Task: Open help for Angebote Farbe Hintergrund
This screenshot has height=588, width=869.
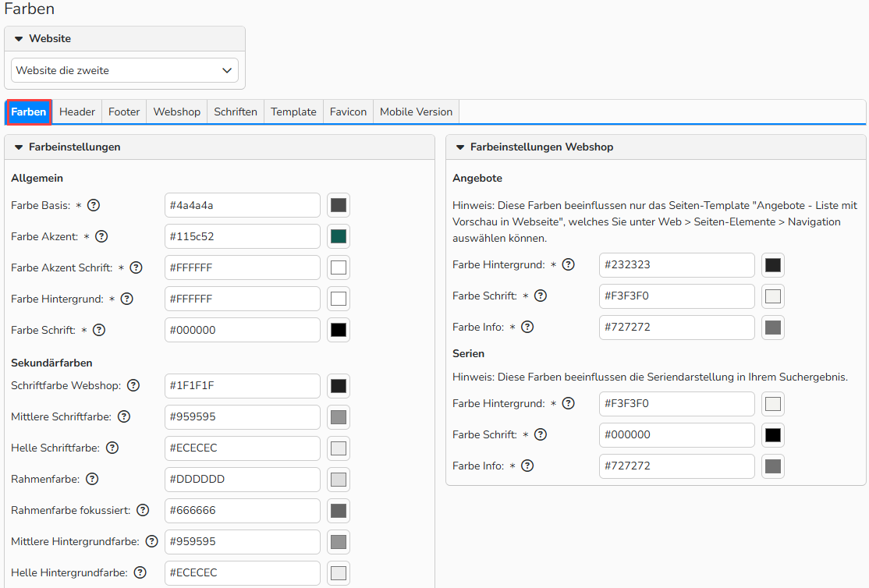Action: [x=569, y=265]
